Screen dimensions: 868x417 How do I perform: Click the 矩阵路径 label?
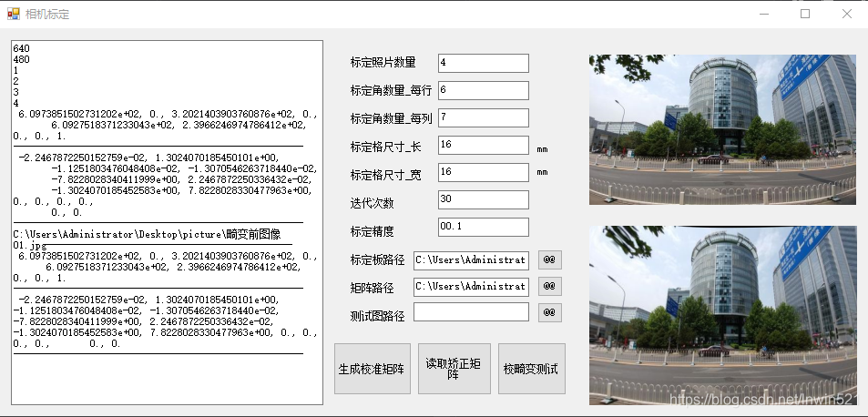[372, 288]
